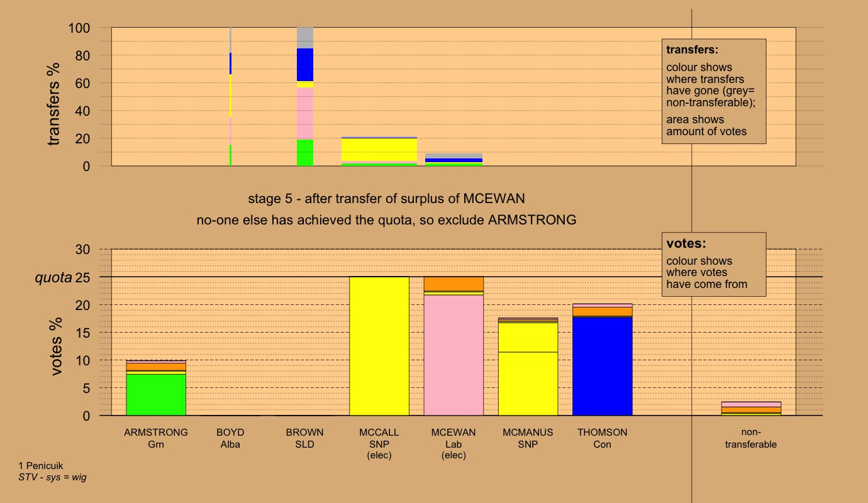The width and height of the screenshot is (868, 503).
Task: Select the yellow MCCALL transfer bar
Action: 379,150
